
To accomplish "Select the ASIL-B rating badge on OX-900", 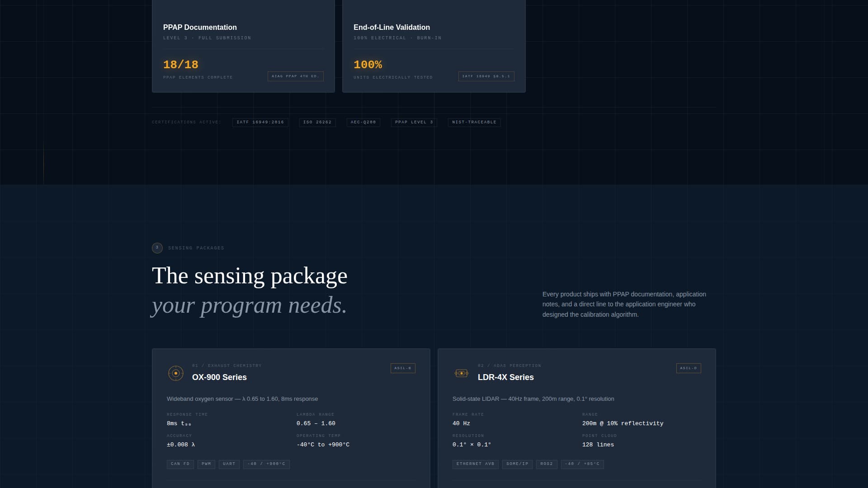I will click(x=403, y=368).
